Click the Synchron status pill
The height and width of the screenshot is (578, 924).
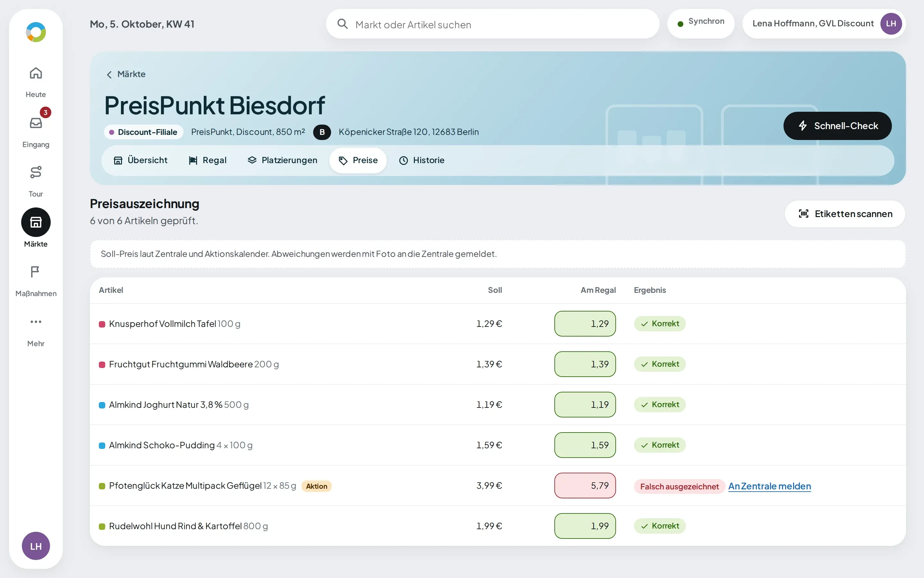click(701, 24)
